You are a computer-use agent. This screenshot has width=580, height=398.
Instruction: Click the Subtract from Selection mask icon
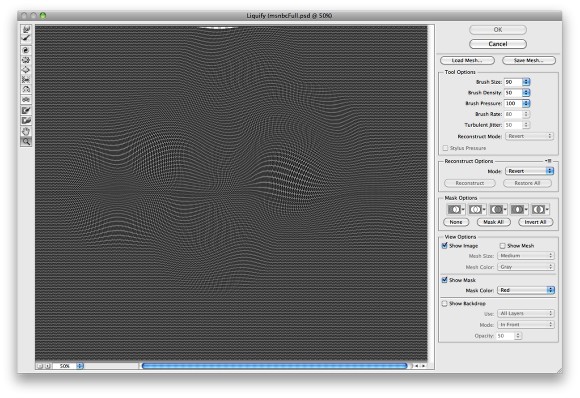point(498,210)
